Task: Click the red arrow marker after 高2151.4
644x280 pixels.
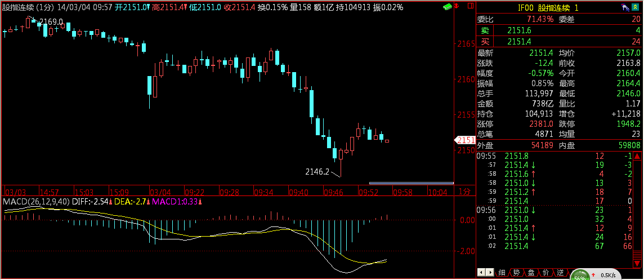Action: click(185, 7)
